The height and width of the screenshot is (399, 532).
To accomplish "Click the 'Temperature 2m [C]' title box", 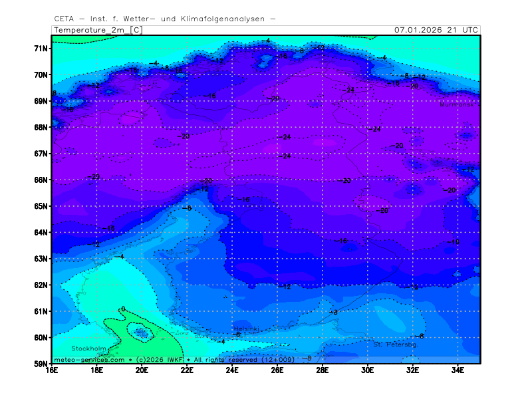I will pos(97,30).
